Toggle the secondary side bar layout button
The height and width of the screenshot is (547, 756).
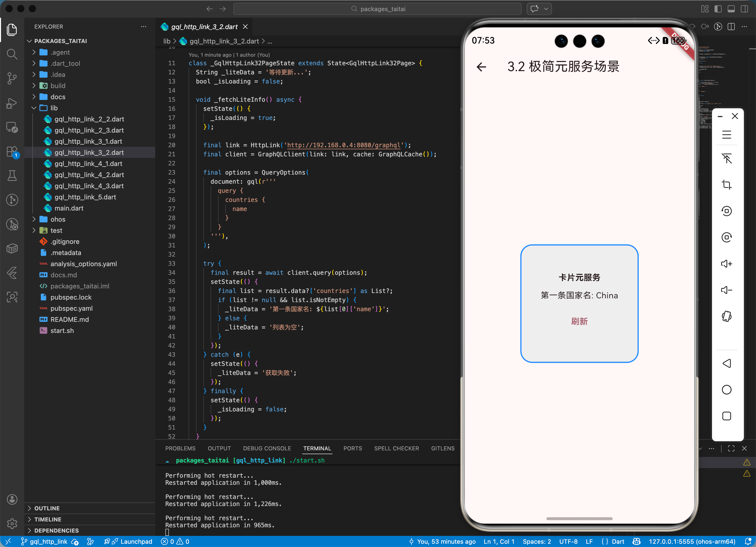[x=744, y=9]
